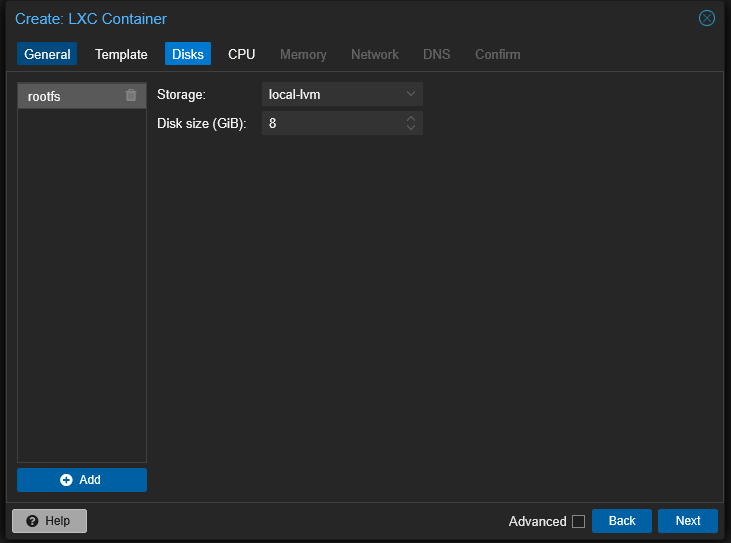
Task: Open the DNS tab
Action: coord(436,54)
